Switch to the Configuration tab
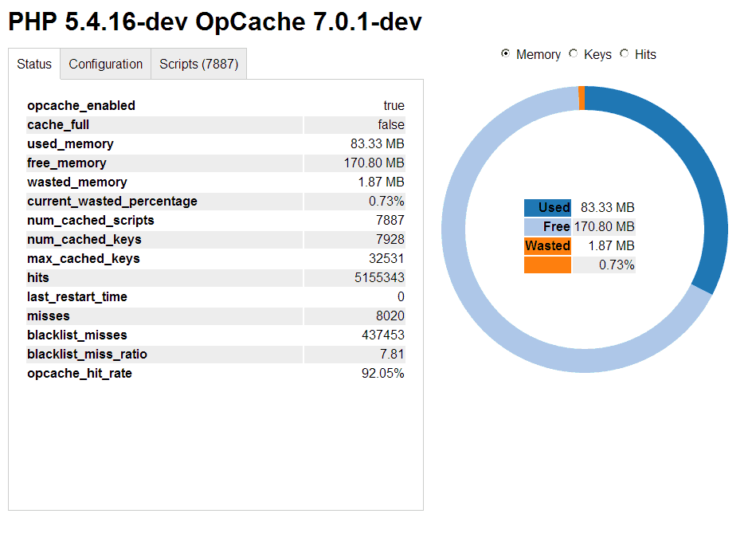 click(104, 64)
